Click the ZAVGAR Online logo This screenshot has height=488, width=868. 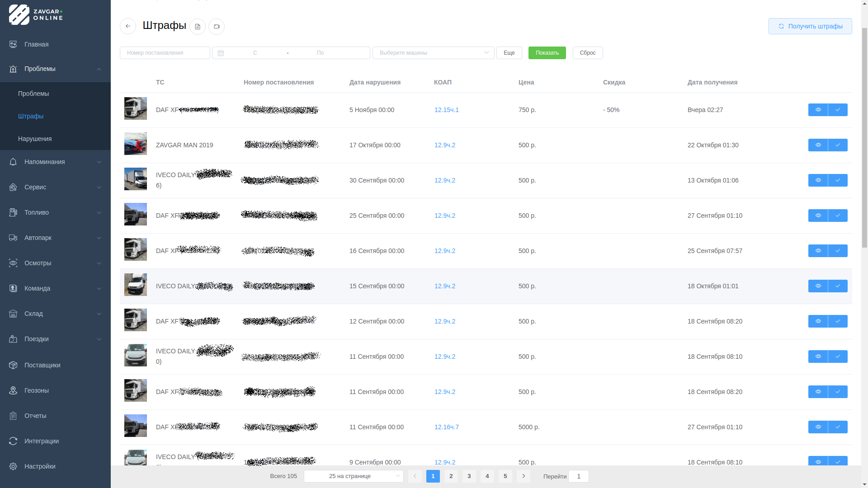click(36, 14)
